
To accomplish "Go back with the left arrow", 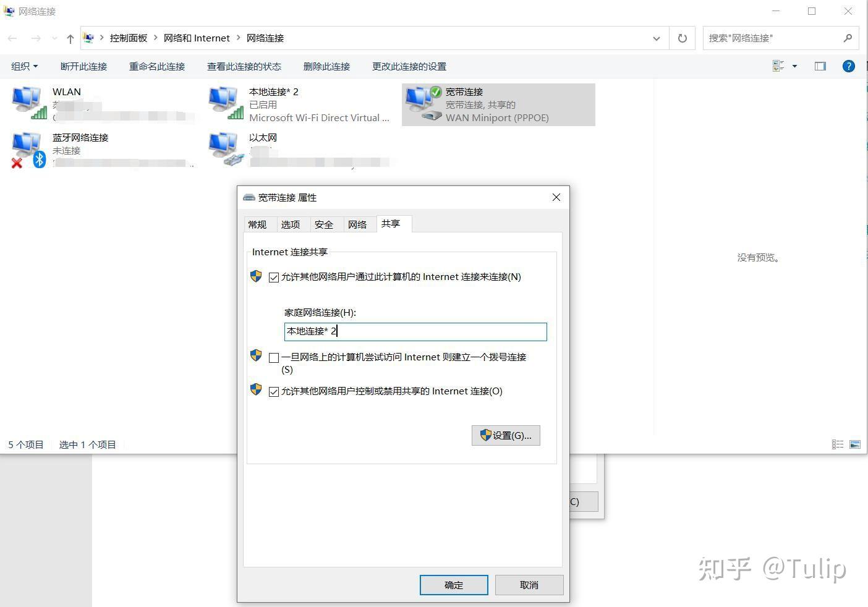I will click(12, 38).
